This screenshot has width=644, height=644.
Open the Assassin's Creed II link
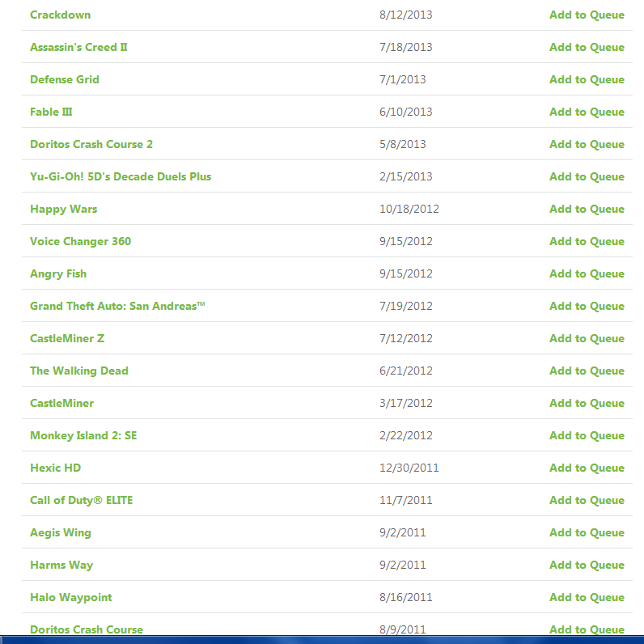tap(78, 47)
